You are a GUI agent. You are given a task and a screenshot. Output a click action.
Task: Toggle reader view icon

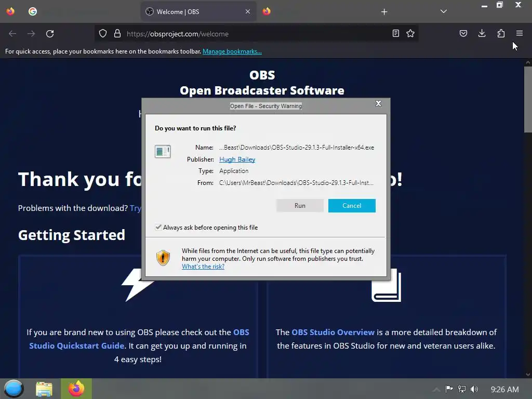(395, 33)
